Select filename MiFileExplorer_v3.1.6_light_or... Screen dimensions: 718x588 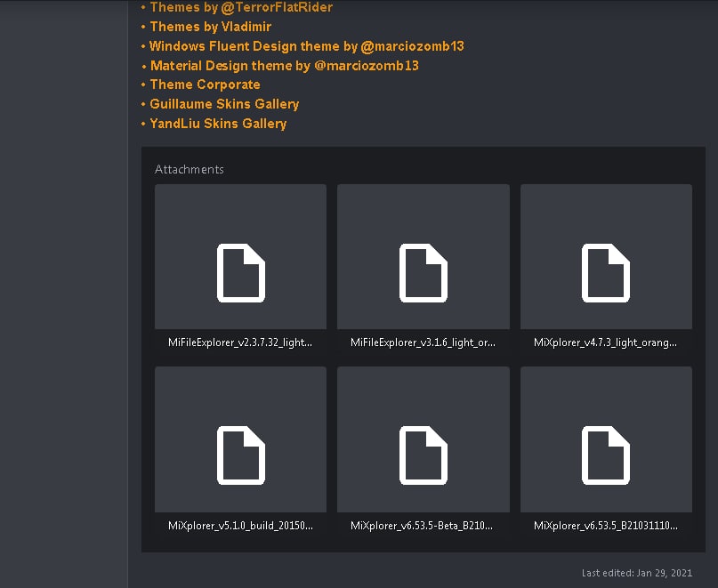423,342
